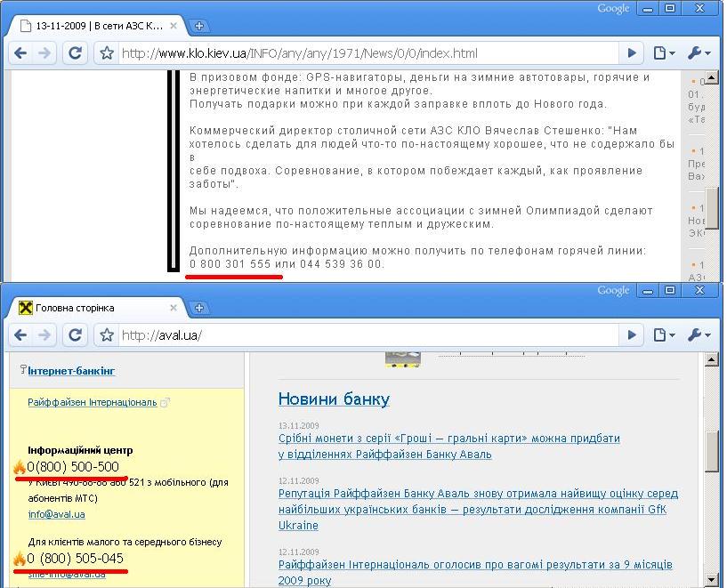This screenshot has height=588, width=727.
Task: Open Райффайзен Інтернаціональ link
Action: [x=93, y=402]
